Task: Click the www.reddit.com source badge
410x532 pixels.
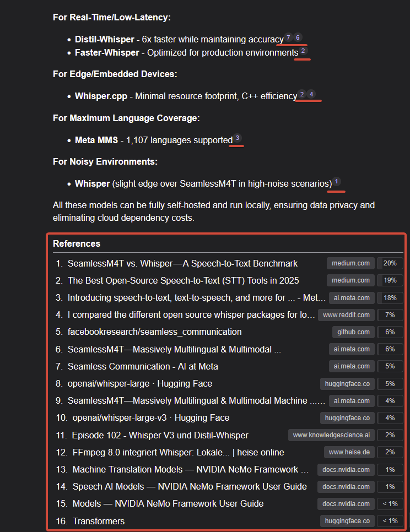Action: tap(346, 315)
